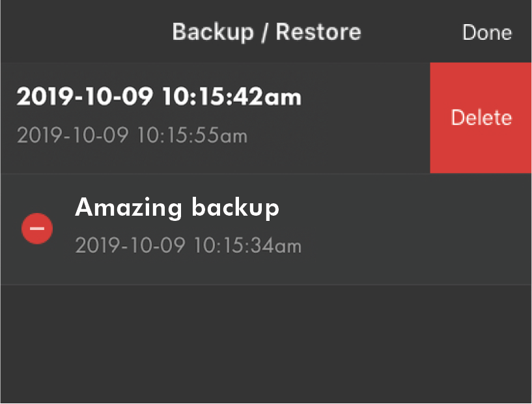Click the empty area below the backup list
532x404 pixels.
[x=266, y=345]
